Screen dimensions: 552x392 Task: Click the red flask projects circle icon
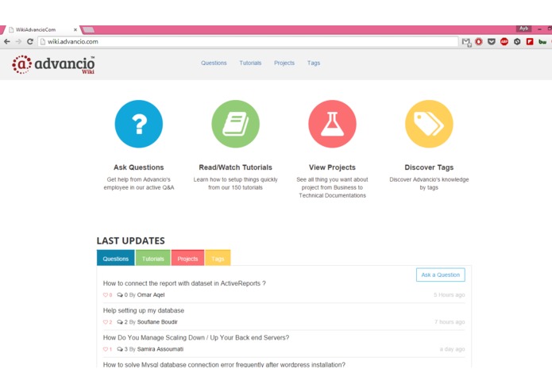pyautogui.click(x=332, y=124)
